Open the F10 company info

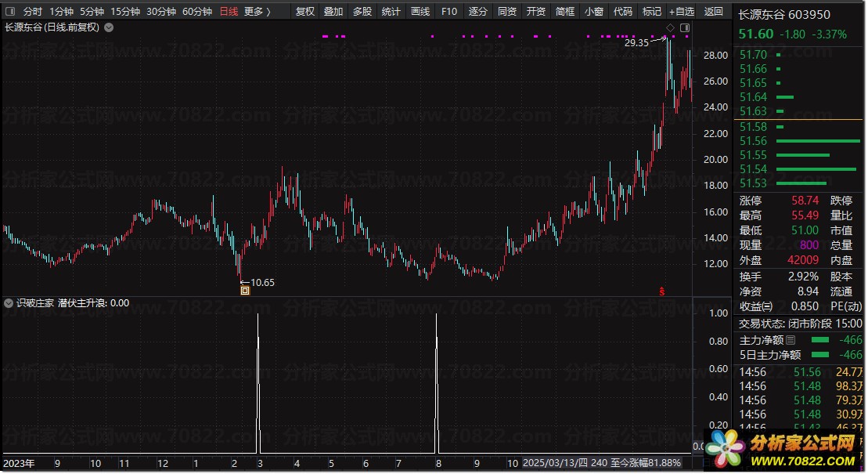[448, 12]
